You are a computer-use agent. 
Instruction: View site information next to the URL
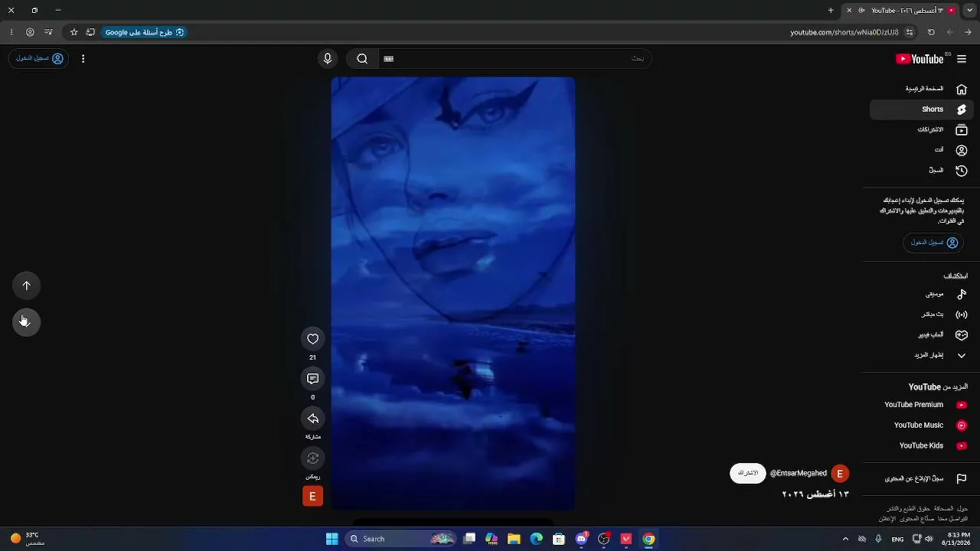[910, 32]
